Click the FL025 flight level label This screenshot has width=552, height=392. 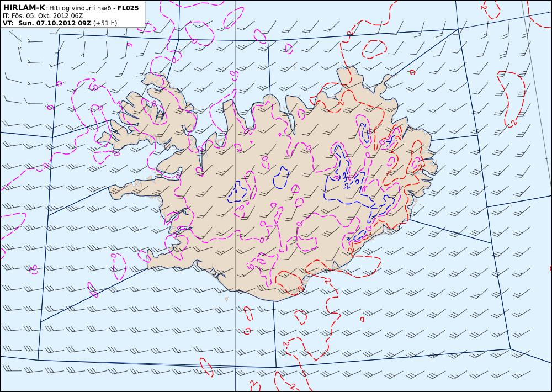click(x=128, y=8)
